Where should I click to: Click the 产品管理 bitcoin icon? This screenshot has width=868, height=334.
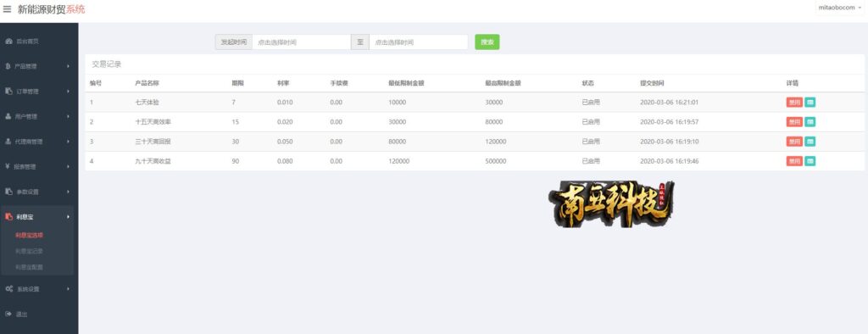pos(8,66)
